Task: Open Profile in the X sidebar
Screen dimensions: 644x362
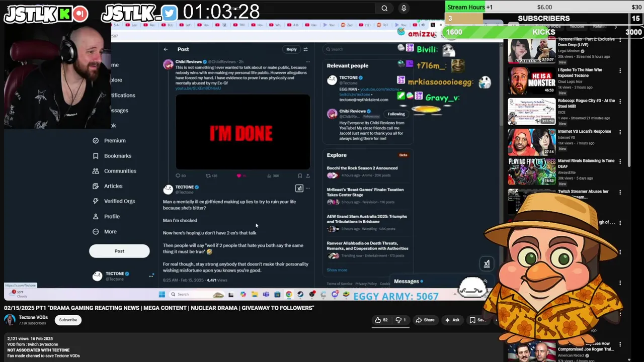Action: coord(106,217)
